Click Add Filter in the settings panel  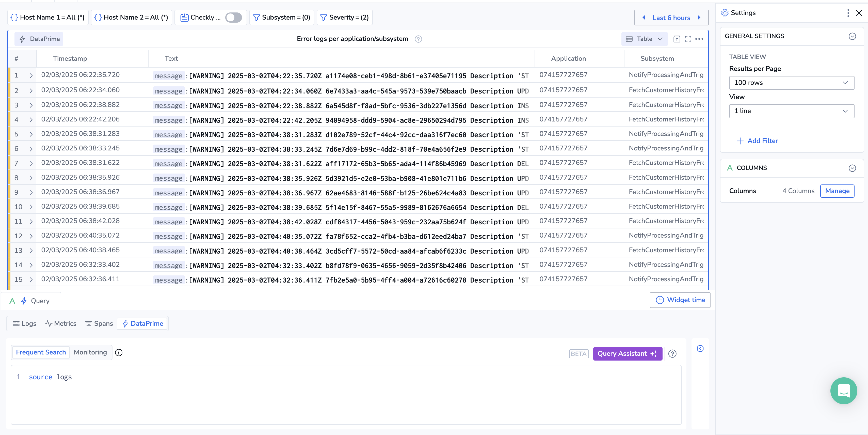[x=757, y=141]
